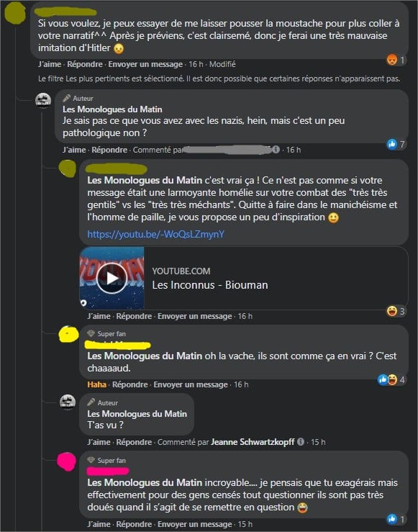Screen dimensions: 418x532
Task: Like the "T'as vu ?" reply
Action: click(99, 442)
